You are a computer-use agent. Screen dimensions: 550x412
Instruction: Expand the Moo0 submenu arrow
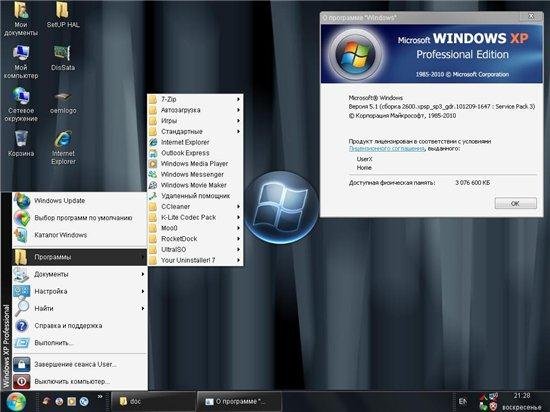point(238,228)
